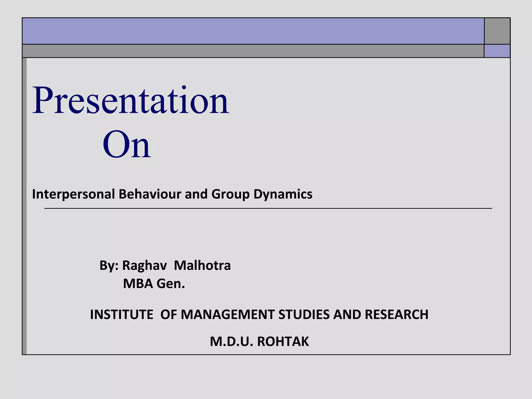Click the "By:" label before the author name
The image size is (532, 399).
pyautogui.click(x=109, y=266)
